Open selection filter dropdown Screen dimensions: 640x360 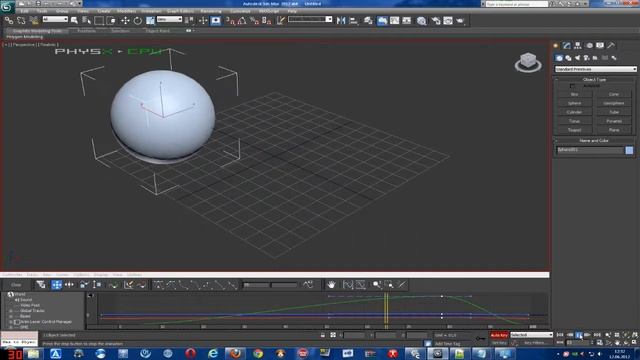55,19
